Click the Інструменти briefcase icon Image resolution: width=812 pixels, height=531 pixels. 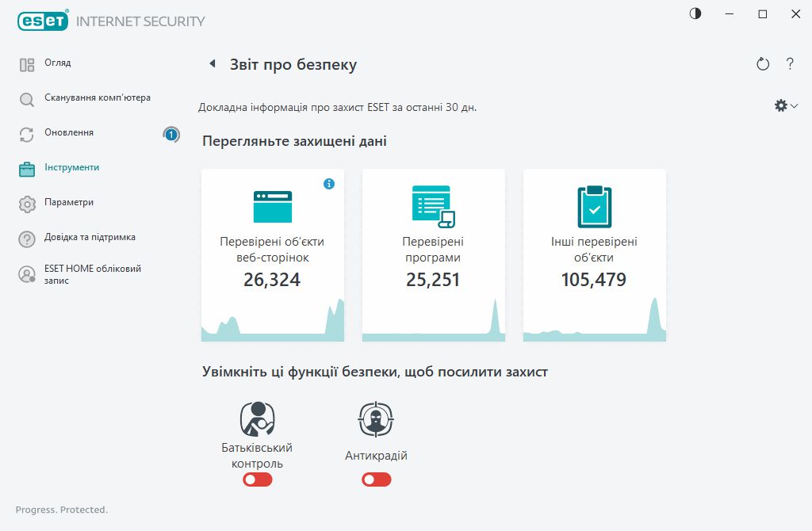click(x=27, y=170)
